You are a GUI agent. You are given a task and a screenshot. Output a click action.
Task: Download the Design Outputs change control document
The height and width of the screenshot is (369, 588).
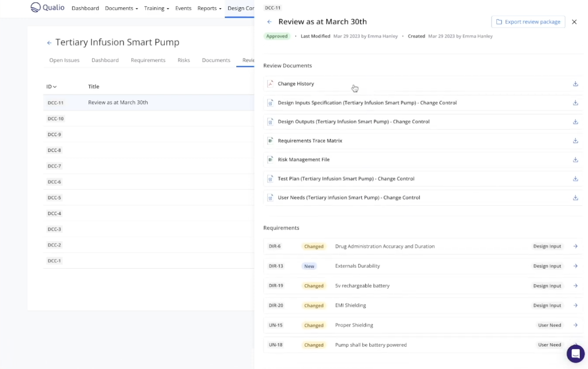(x=575, y=122)
